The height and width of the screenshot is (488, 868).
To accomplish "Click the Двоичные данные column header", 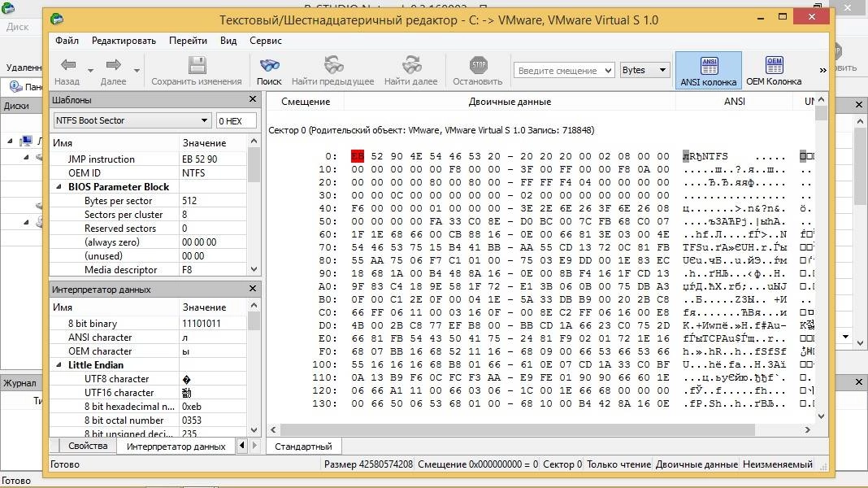I will [x=510, y=102].
